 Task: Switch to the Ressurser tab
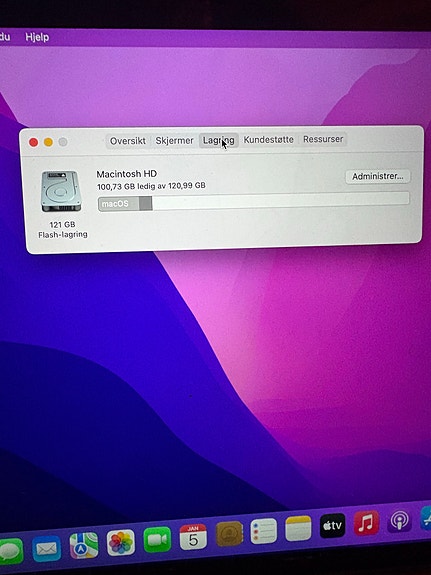(323, 139)
